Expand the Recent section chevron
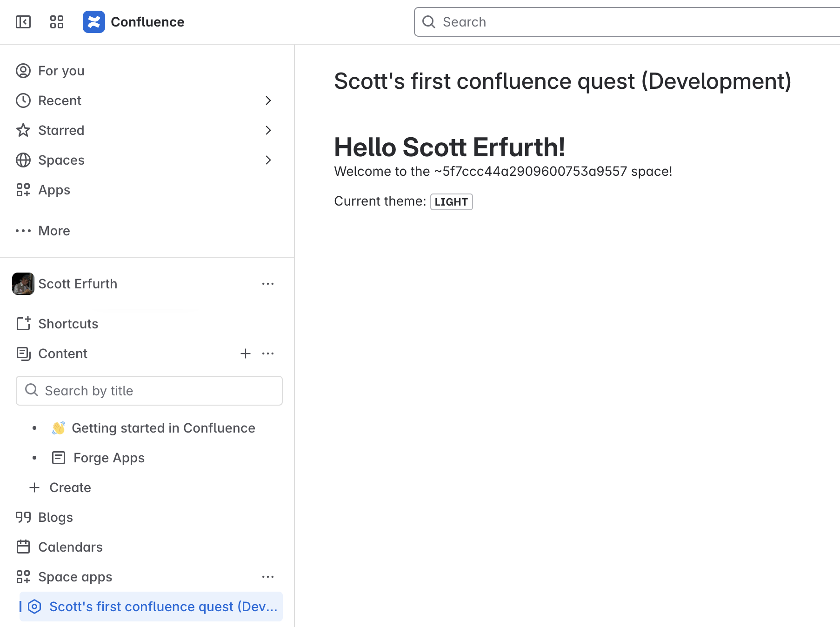Image resolution: width=840 pixels, height=627 pixels. (x=268, y=100)
